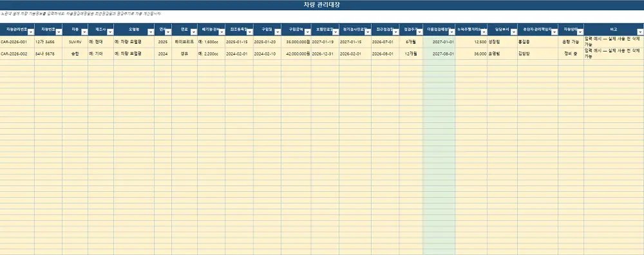Open the 모델명 column filter dropdown

pyautogui.click(x=151, y=32)
